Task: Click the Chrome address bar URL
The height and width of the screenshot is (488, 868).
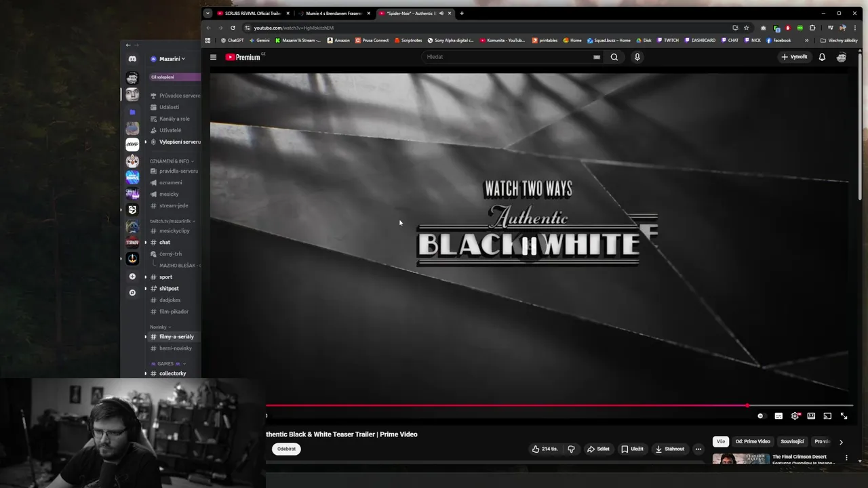Action: coord(294,28)
